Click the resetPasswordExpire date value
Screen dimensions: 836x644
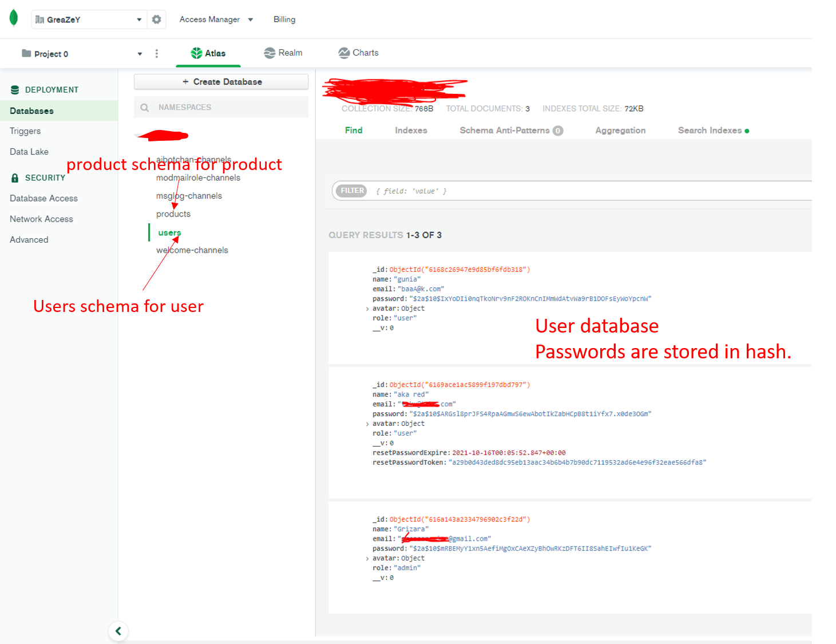coord(509,453)
